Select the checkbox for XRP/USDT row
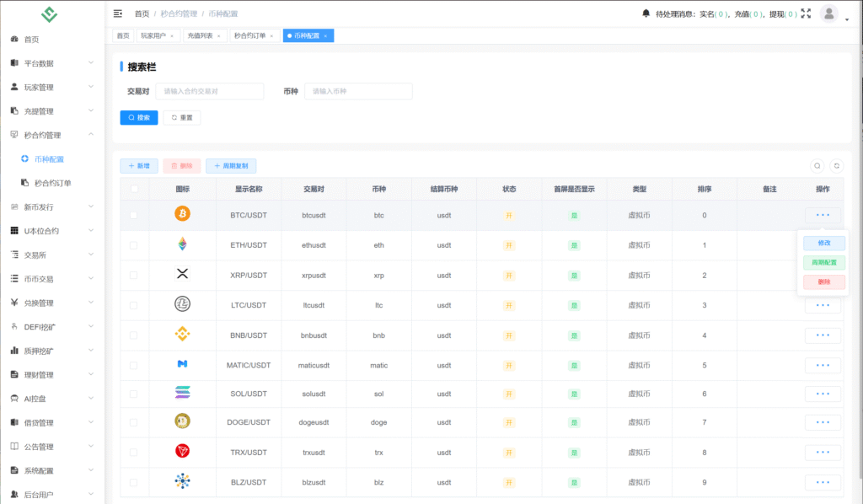The height and width of the screenshot is (504, 863). tap(134, 275)
